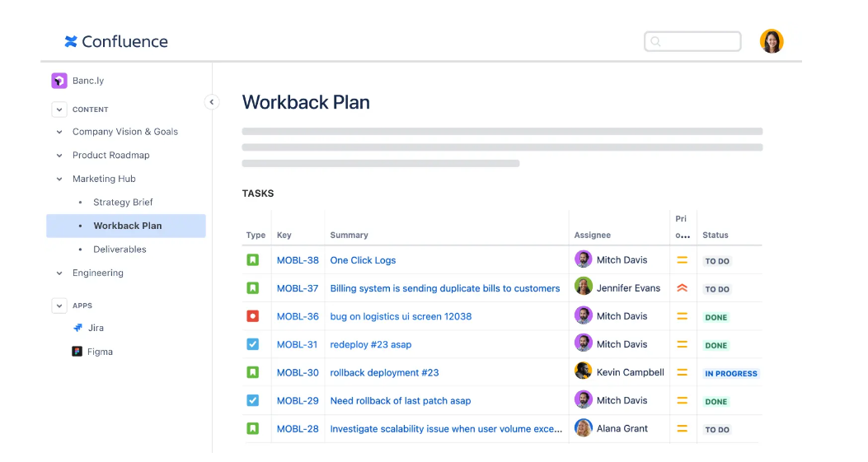Open issue key MOBL-36
Viewport: 868px width, 462px height.
[x=298, y=316]
